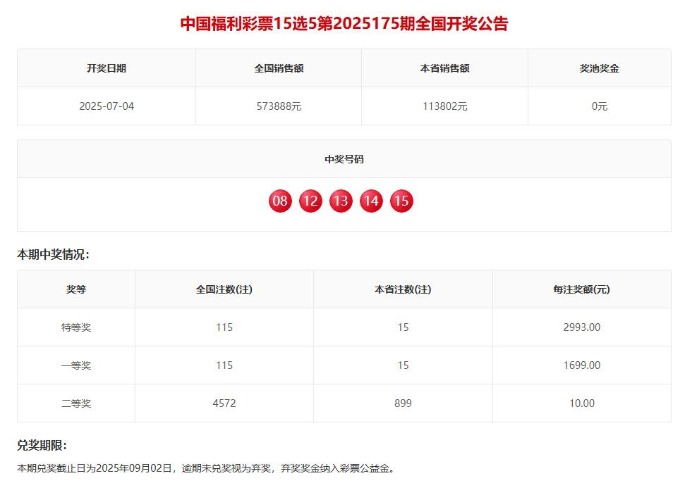Select 特等奖 provincial count 15
The image size is (685, 483).
click(403, 327)
